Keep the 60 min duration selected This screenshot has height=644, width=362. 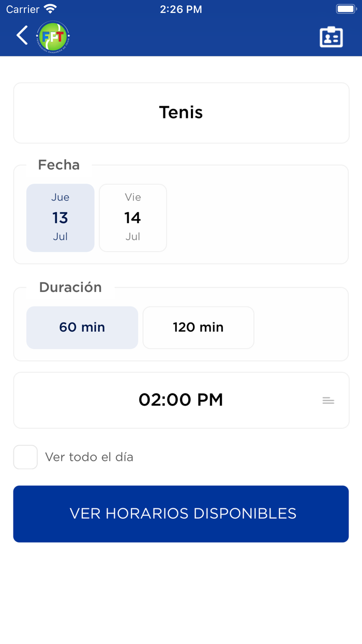82,327
